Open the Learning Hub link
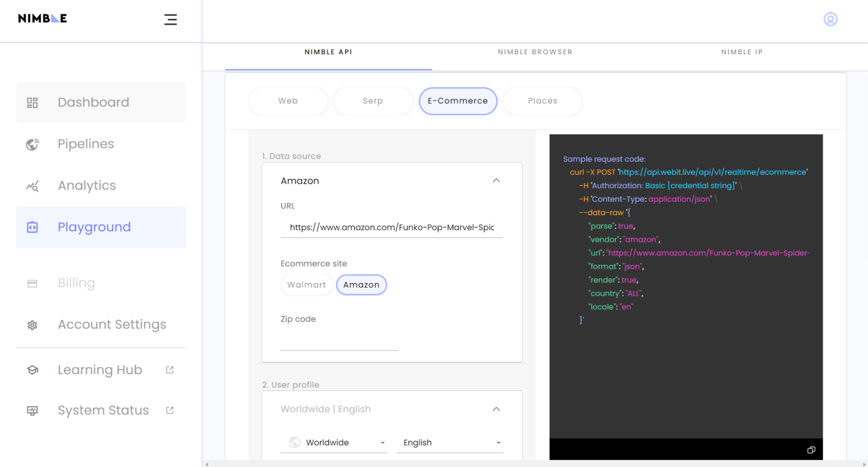Image resolution: width=868 pixels, height=467 pixels. click(x=101, y=370)
